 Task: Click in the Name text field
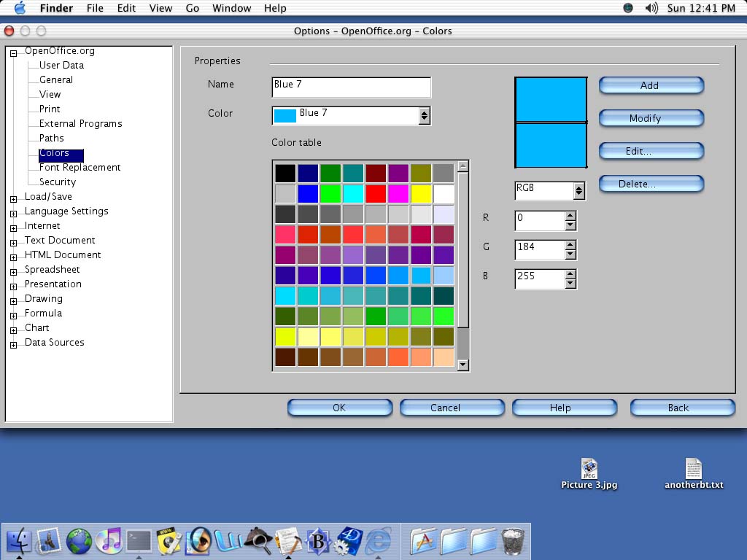[x=351, y=87]
